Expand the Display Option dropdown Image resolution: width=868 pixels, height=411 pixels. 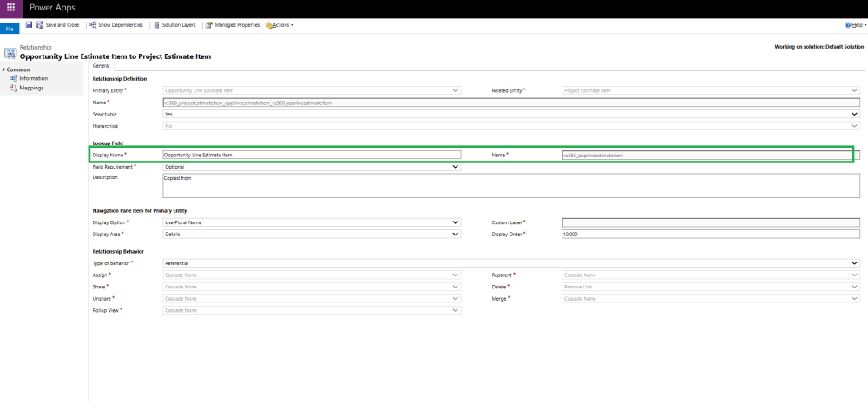click(x=312, y=222)
